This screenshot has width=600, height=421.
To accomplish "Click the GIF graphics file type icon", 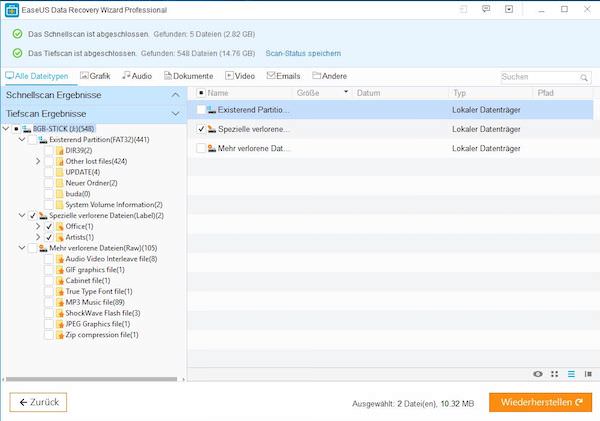I will 60,270.
